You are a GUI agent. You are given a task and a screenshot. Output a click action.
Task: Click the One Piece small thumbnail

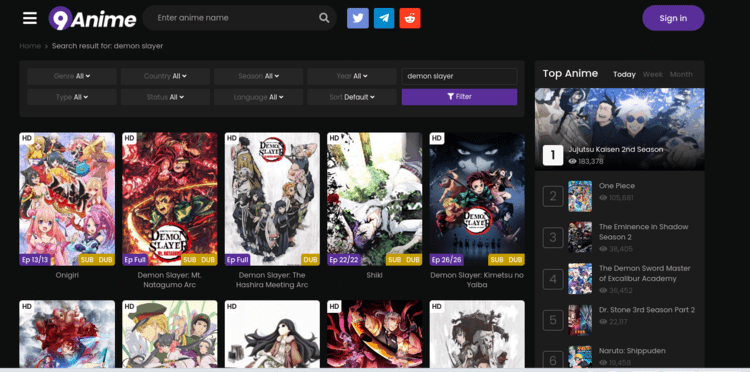(x=580, y=196)
